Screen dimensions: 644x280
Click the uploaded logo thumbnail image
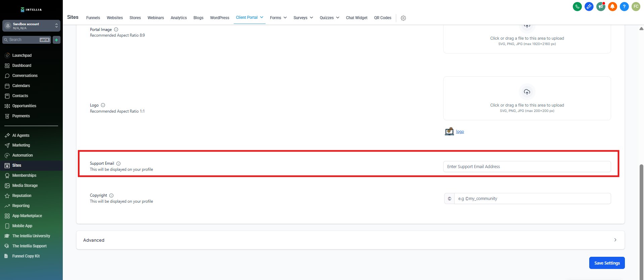[x=449, y=131]
